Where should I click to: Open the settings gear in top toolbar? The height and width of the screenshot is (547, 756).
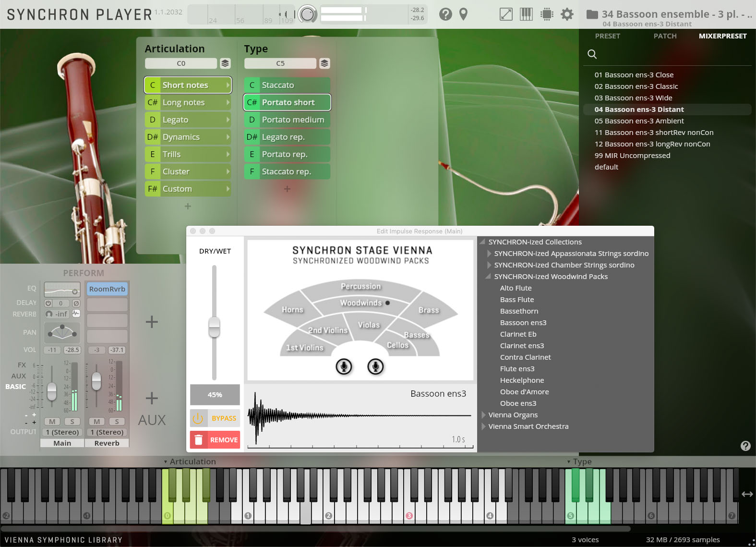(x=567, y=14)
